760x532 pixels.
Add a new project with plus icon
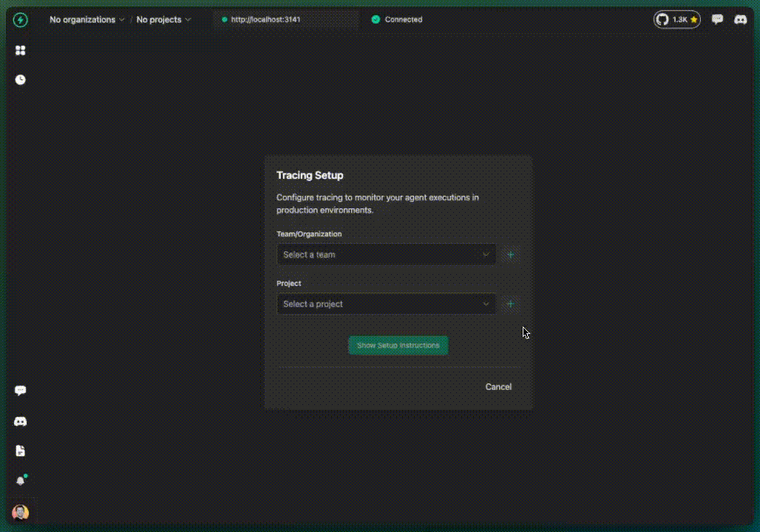pos(510,304)
